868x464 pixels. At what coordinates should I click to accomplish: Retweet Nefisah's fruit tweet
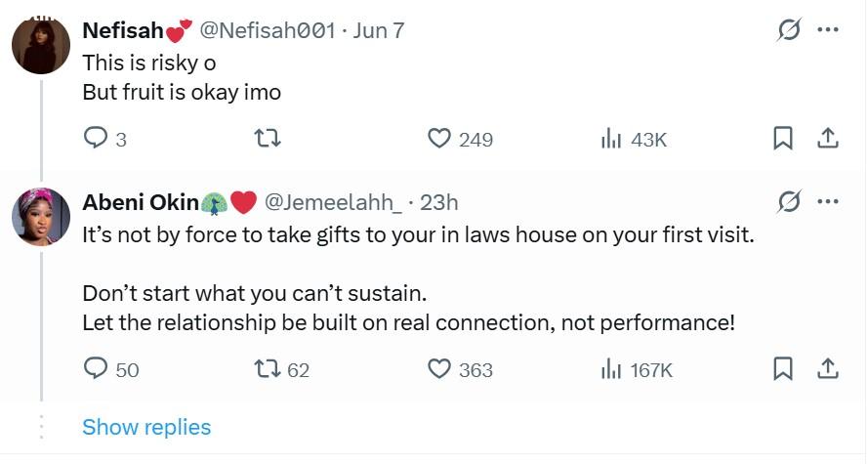[268, 138]
